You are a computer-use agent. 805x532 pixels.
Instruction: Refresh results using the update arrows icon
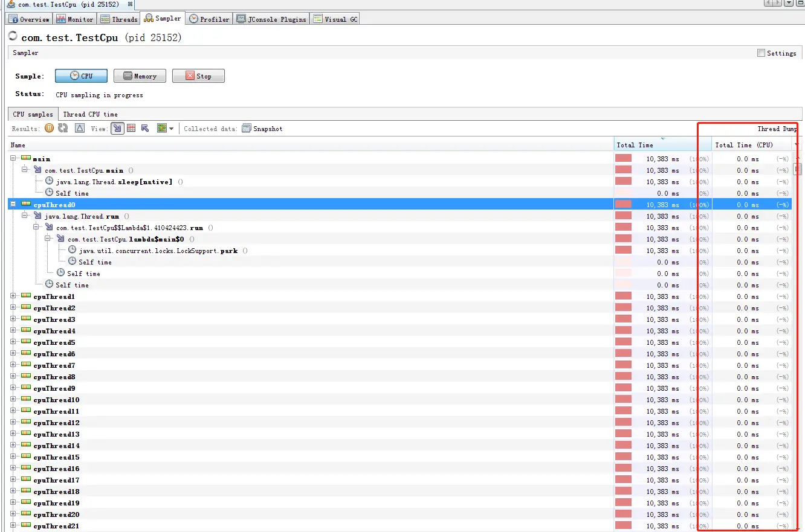63,128
